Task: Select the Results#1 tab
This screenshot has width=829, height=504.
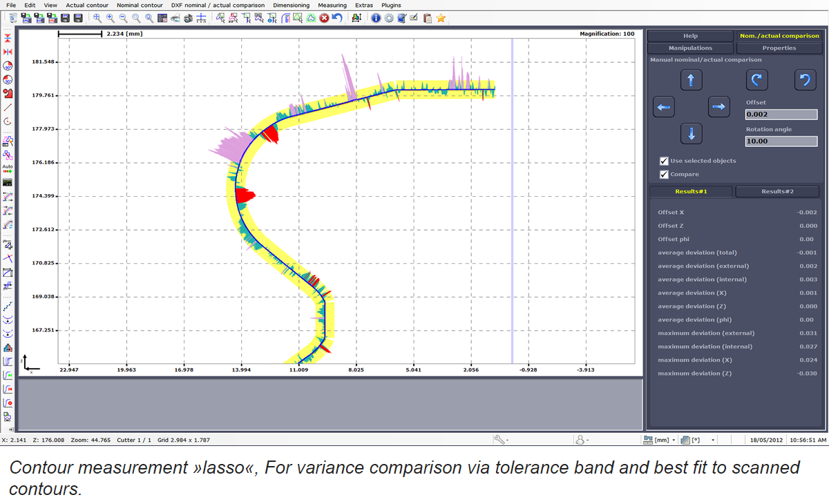Action: point(692,191)
